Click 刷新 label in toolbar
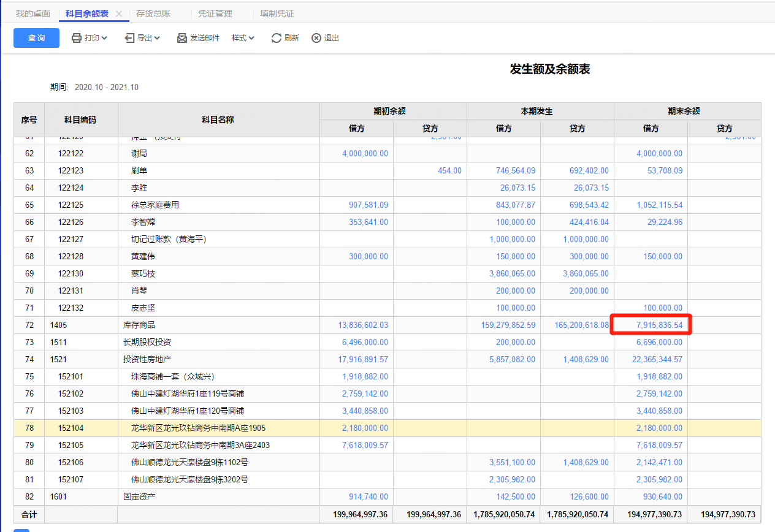This screenshot has height=532, width=775. (x=292, y=38)
